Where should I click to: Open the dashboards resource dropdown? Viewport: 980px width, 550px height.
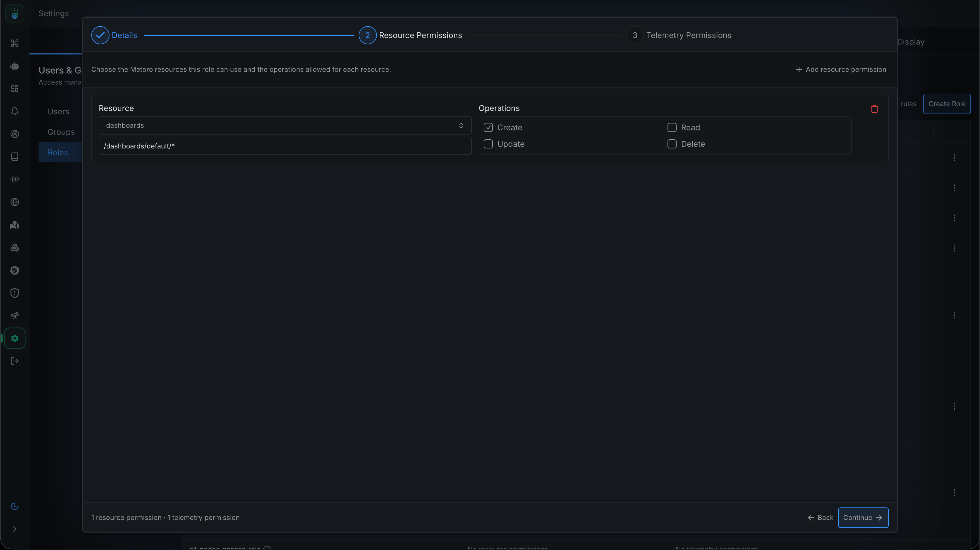click(285, 126)
